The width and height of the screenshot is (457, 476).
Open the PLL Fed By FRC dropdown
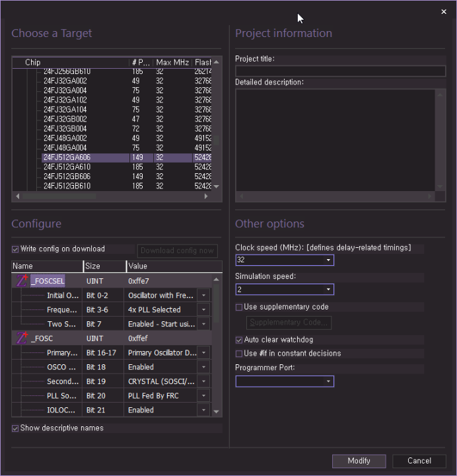point(203,396)
